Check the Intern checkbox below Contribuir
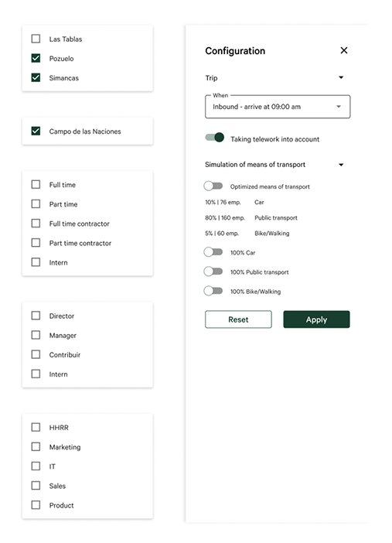The width and height of the screenshot is (392, 543). 36,374
